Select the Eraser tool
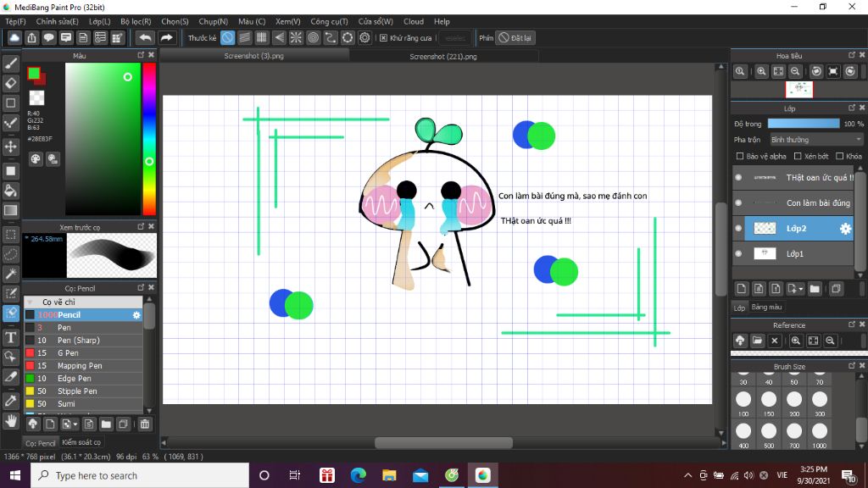The image size is (868, 488). click(10, 83)
